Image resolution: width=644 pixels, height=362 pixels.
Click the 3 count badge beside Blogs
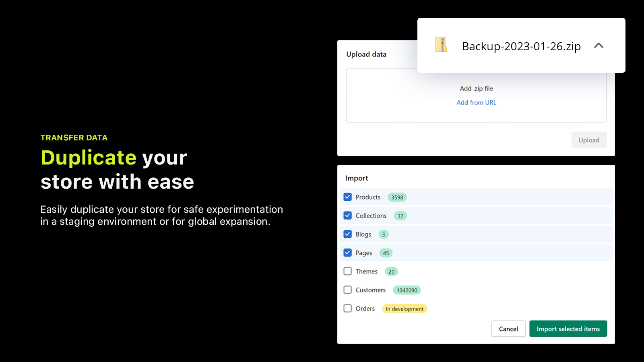pyautogui.click(x=383, y=234)
